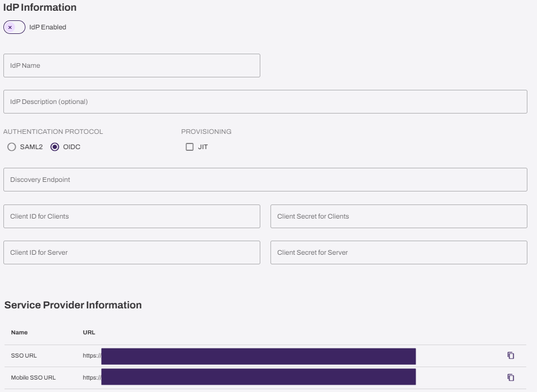The width and height of the screenshot is (537, 392).
Task: Click the URL column header
Action: [x=89, y=332]
